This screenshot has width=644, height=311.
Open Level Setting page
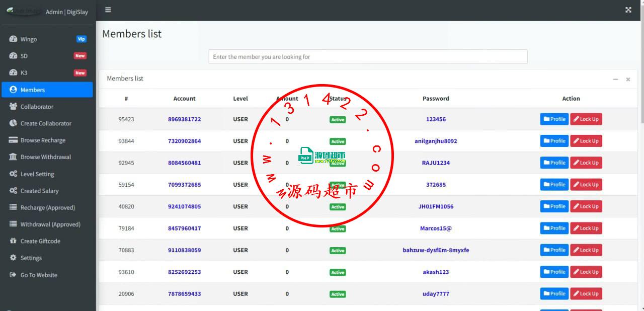(x=48, y=174)
